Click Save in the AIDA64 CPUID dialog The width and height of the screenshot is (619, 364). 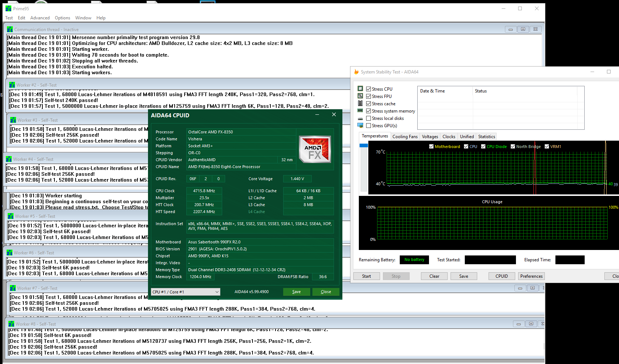pos(297,292)
